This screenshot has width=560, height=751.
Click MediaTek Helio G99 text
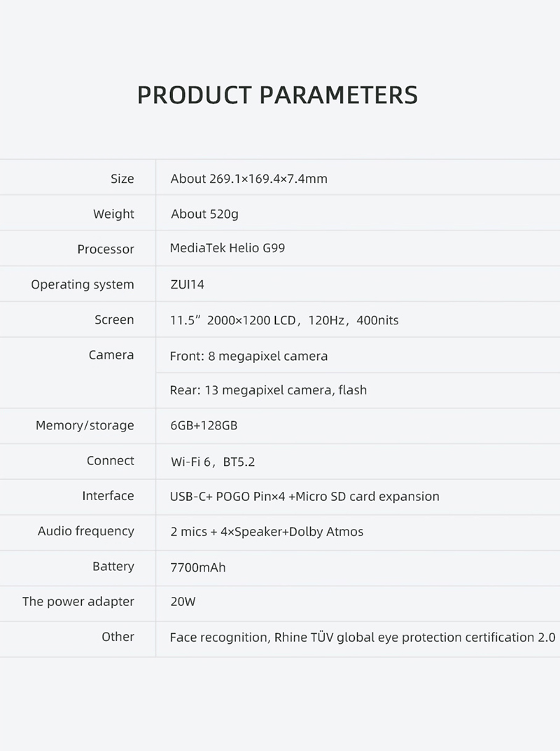coord(227,248)
